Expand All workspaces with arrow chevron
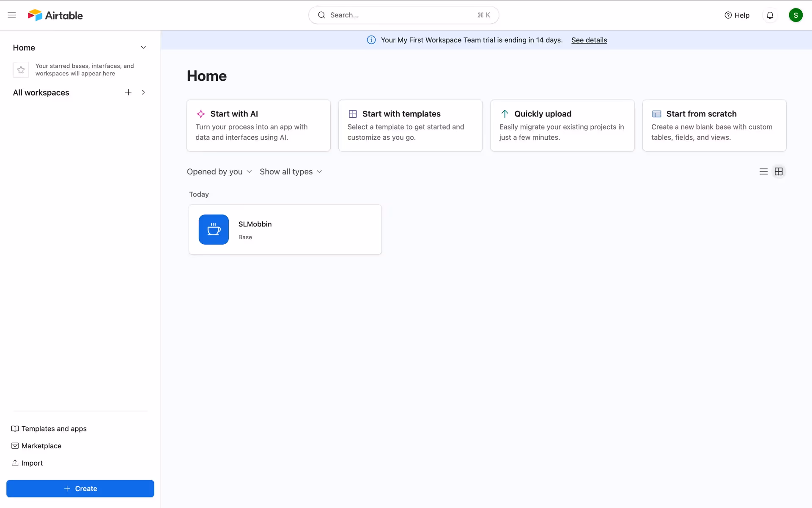This screenshot has width=812, height=508. pos(143,92)
